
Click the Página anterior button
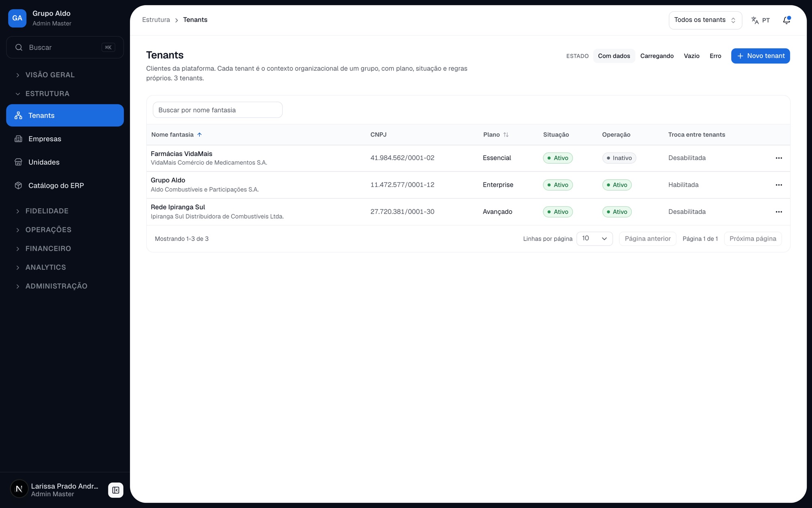click(x=648, y=239)
